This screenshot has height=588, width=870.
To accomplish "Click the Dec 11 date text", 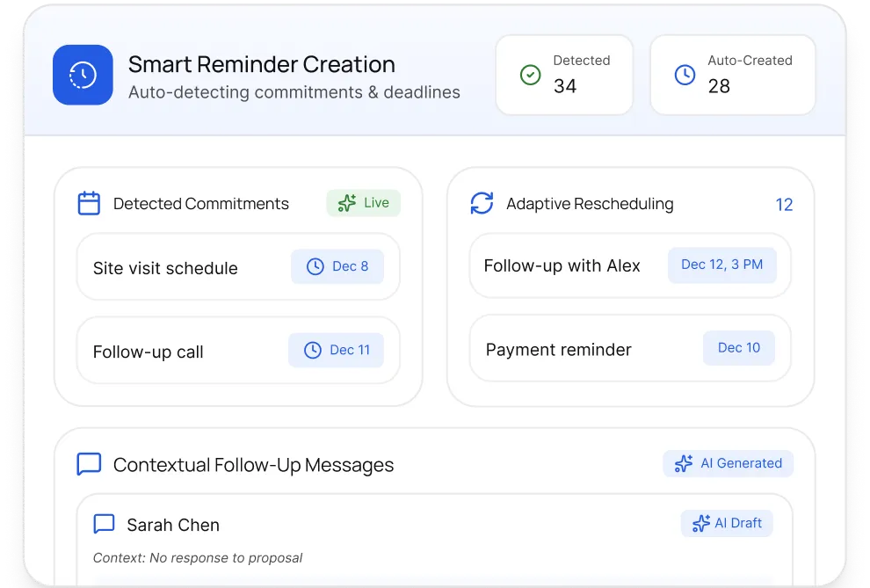I will pos(350,350).
